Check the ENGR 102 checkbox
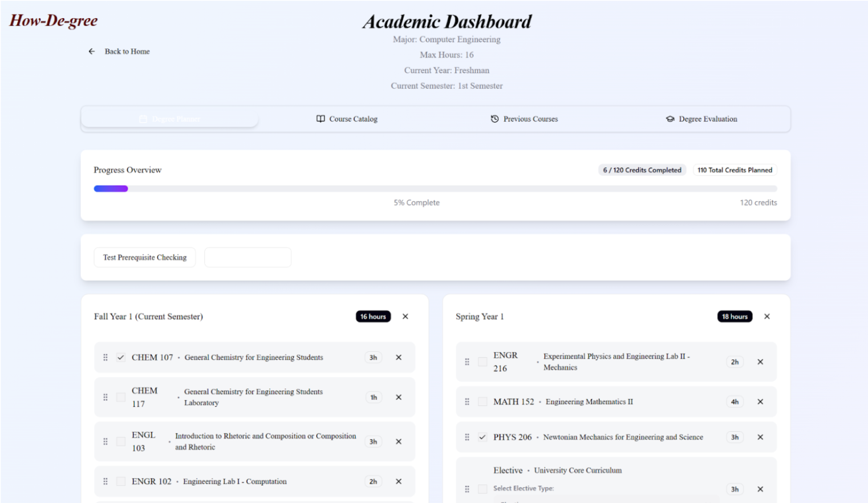 121,481
